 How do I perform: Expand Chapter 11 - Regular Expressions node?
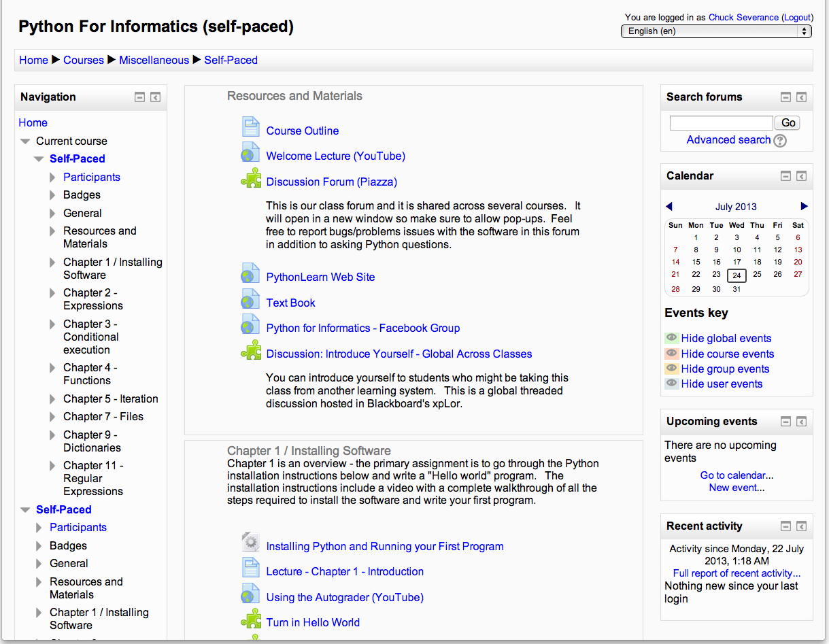52,466
